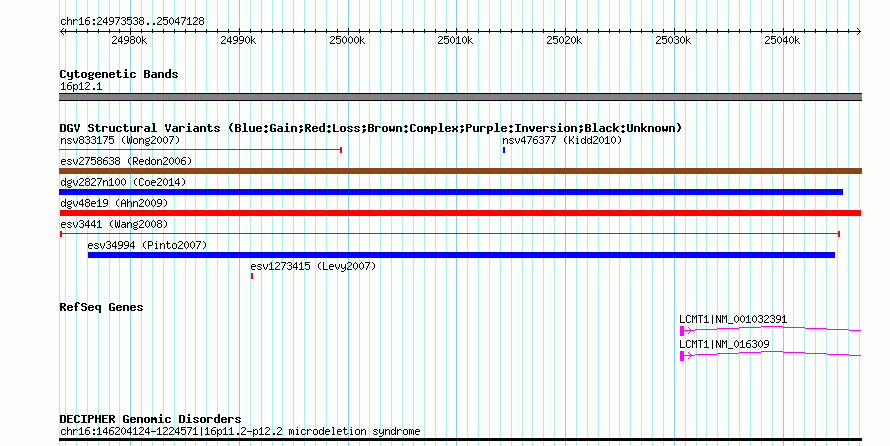Click the blue esv34994 (Pinto2007) gain bar
890x446 pixels.
[x=461, y=255]
